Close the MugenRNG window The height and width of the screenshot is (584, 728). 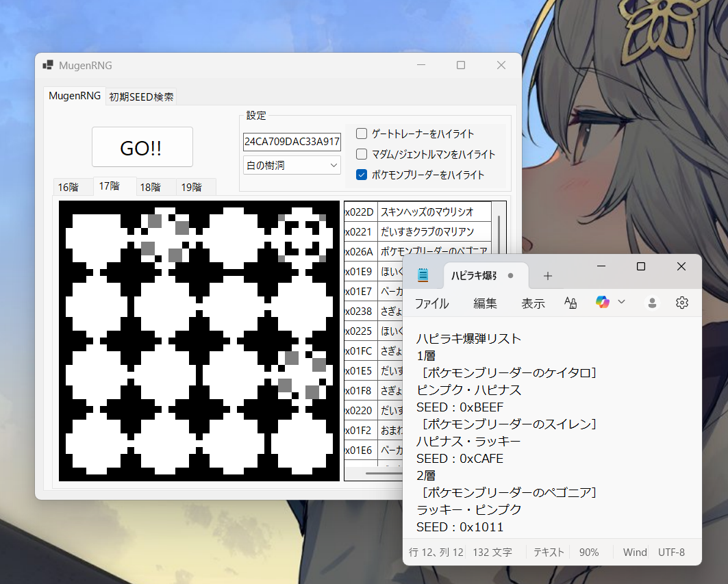501,65
